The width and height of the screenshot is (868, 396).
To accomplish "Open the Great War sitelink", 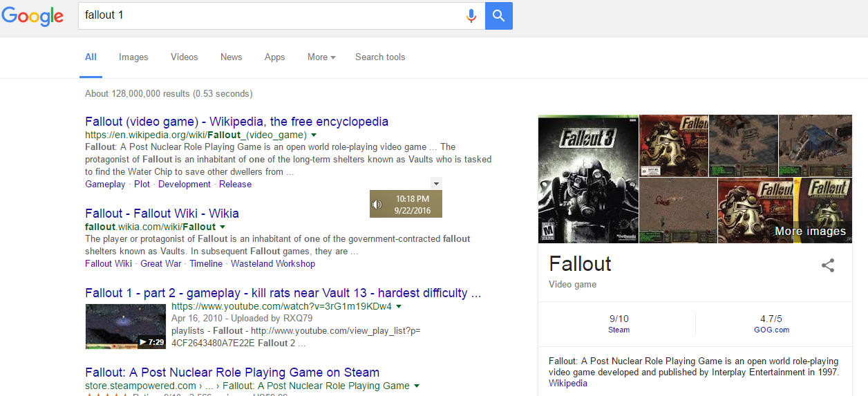I will [x=161, y=264].
